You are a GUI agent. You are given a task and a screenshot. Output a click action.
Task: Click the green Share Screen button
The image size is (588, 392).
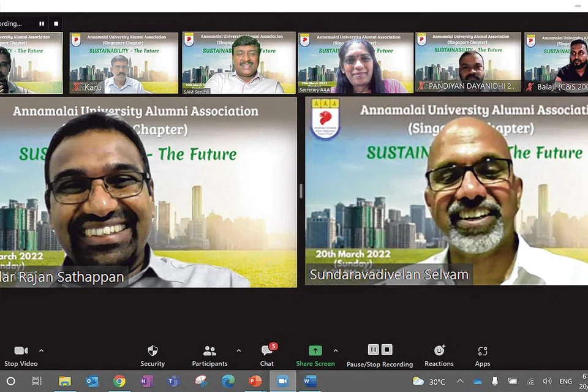click(315, 351)
